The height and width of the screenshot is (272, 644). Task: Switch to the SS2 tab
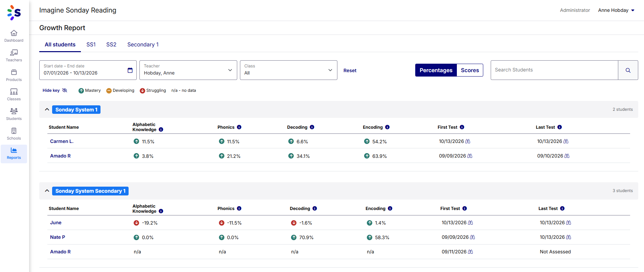[x=111, y=45]
